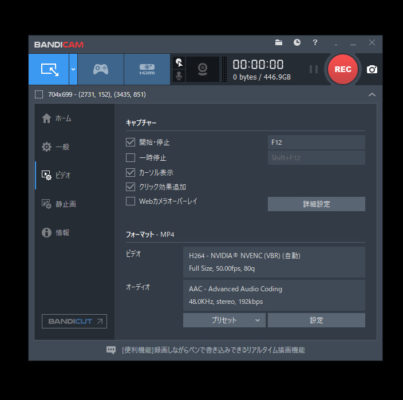Enable the 一時停止 hotkey checkbox
Viewport: 403px width, 400px height.
130,157
